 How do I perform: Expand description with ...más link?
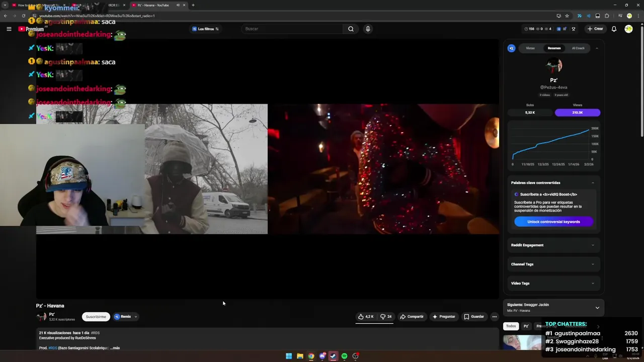(x=115, y=348)
